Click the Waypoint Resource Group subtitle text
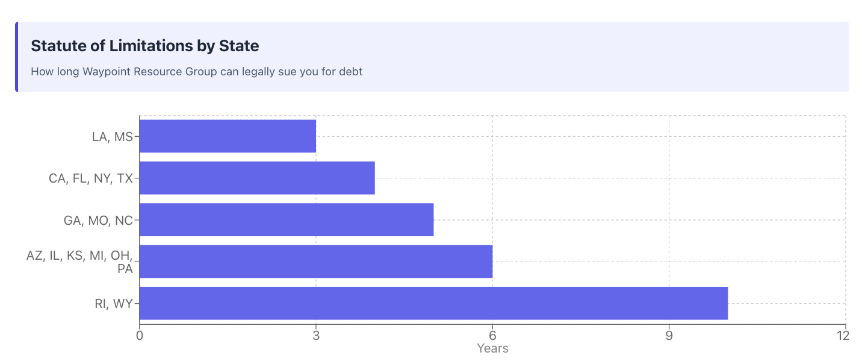 coord(196,72)
